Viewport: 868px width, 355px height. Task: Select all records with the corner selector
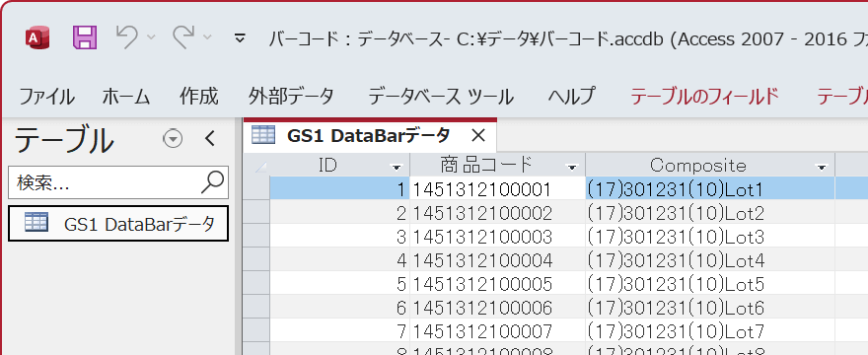click(256, 165)
